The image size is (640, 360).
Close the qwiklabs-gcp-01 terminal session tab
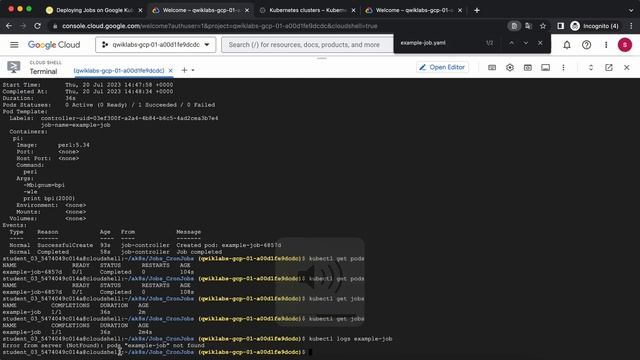[171, 71]
